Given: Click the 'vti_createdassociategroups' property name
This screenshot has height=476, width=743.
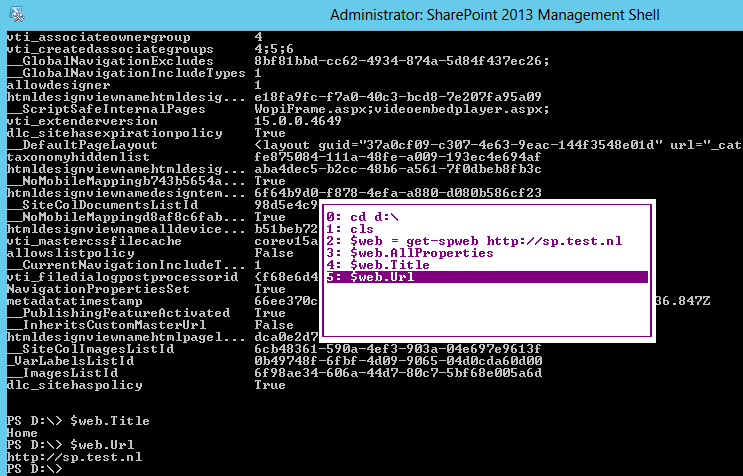Looking at the screenshot, I should pos(110,49).
